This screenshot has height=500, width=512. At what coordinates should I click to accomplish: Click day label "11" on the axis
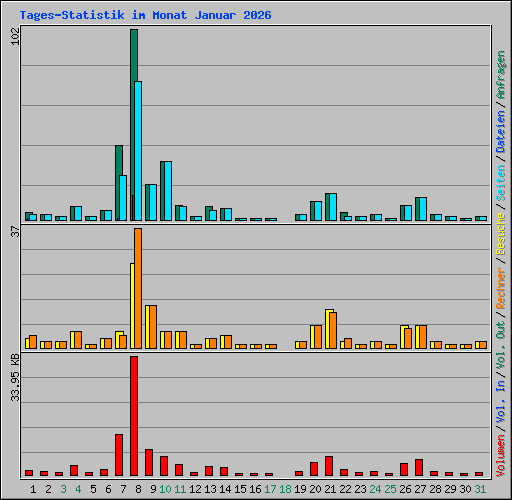click(180, 489)
